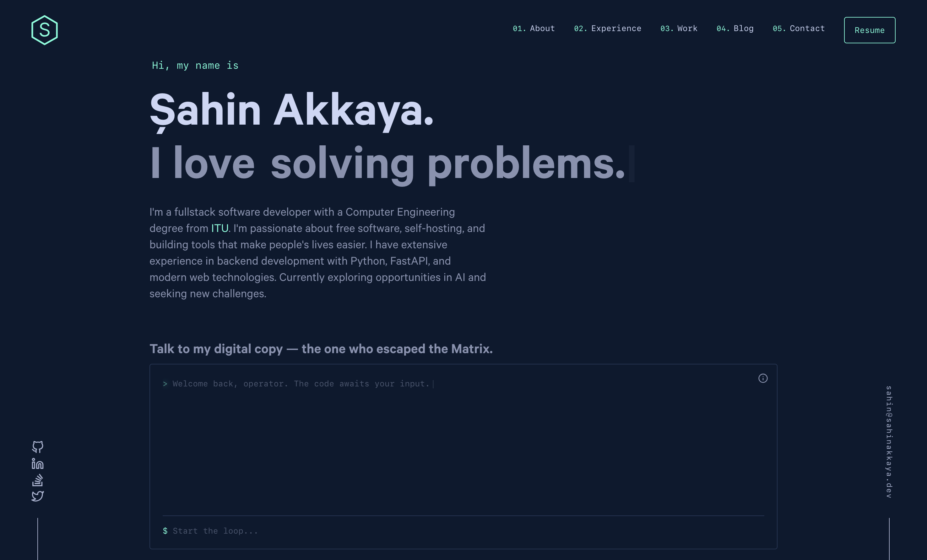Image resolution: width=927 pixels, height=560 pixels.
Task: Click the terminal welcome message area
Action: (x=298, y=384)
